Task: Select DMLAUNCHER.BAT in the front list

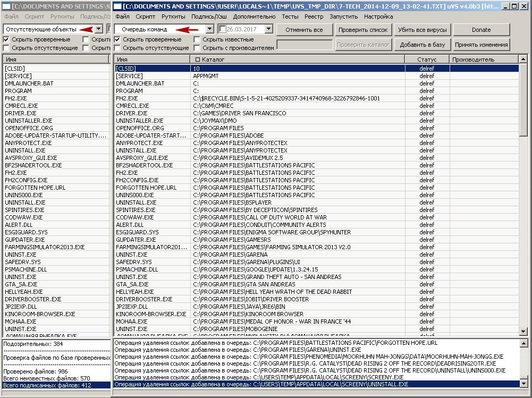Action: [x=317, y=83]
